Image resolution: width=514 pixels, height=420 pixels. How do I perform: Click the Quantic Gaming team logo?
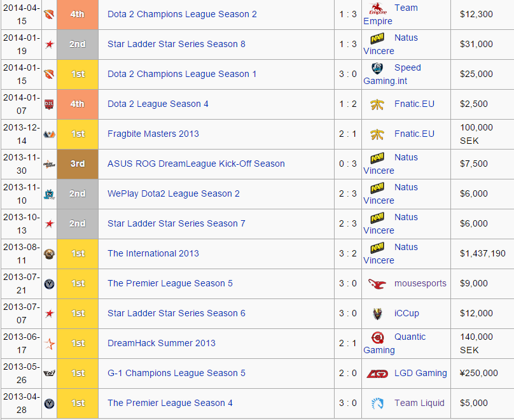click(377, 337)
